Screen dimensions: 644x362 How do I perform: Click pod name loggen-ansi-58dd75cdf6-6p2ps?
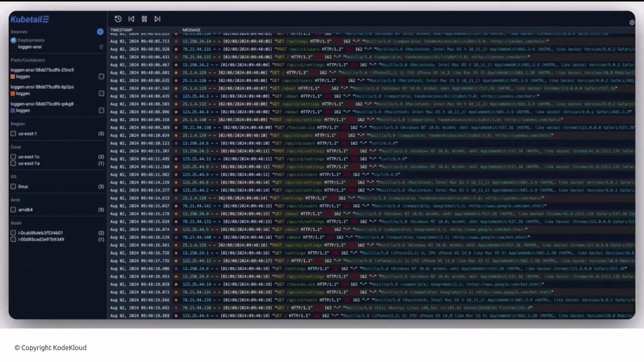click(42, 87)
